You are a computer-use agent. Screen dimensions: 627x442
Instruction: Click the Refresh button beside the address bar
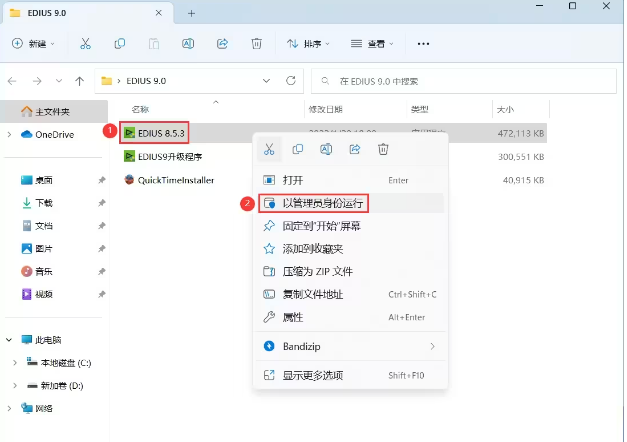click(x=291, y=81)
